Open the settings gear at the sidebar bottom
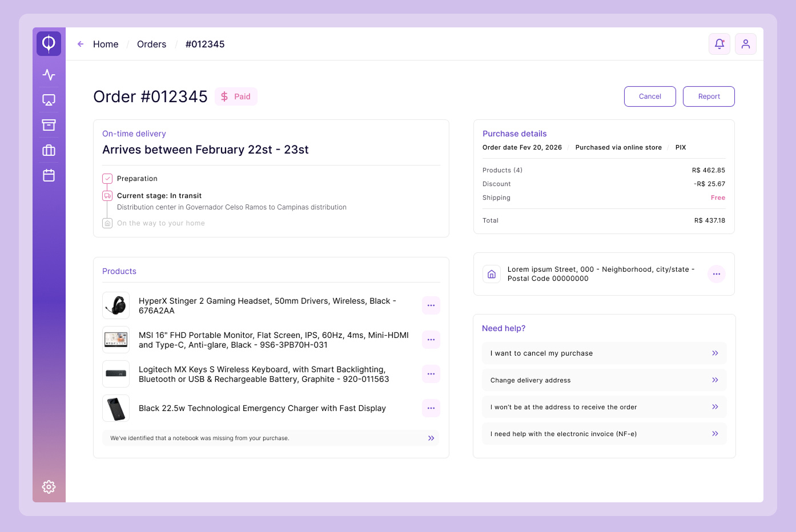The width and height of the screenshot is (796, 532). pyautogui.click(x=49, y=487)
